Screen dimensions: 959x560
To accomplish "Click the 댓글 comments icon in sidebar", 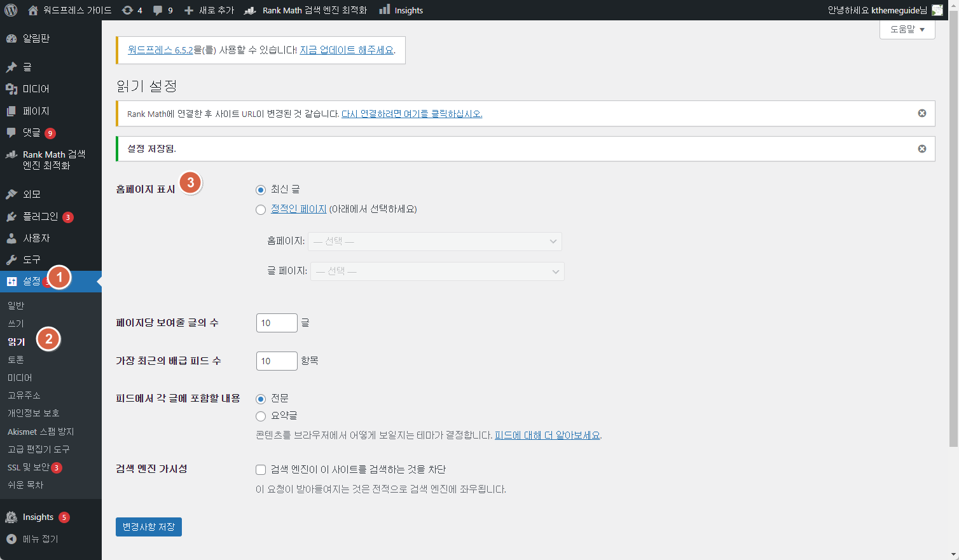I will pyautogui.click(x=11, y=132).
